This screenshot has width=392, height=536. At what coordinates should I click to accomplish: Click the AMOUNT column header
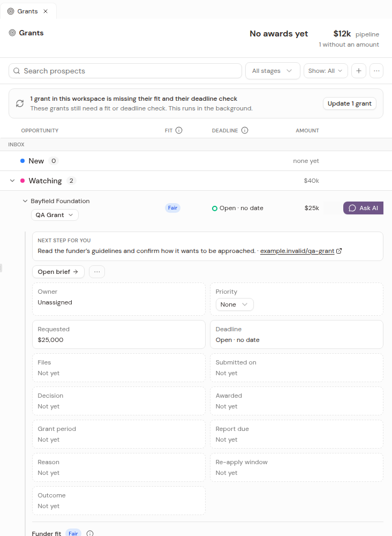click(x=307, y=131)
